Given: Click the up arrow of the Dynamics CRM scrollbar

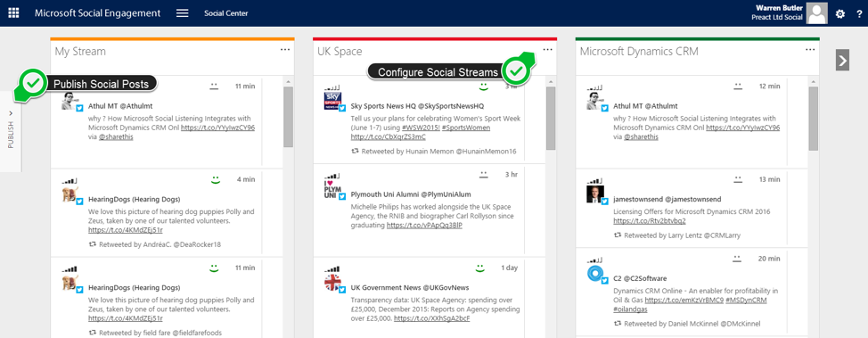Looking at the screenshot, I should [814, 81].
